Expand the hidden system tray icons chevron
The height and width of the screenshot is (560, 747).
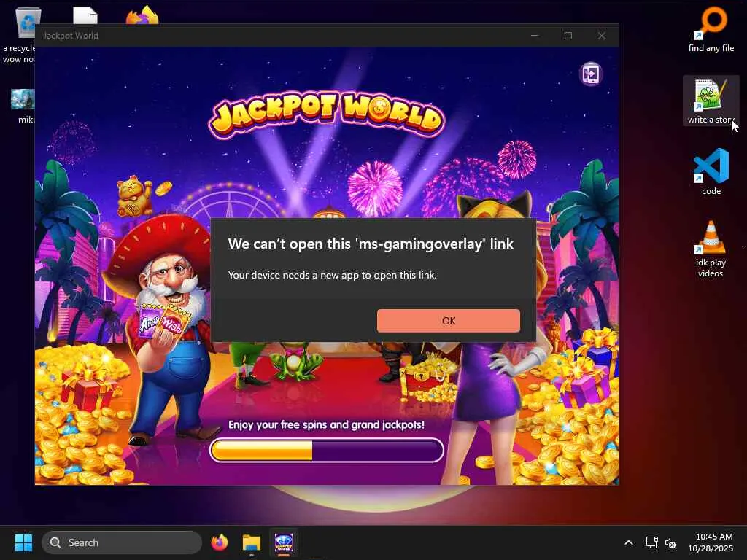pos(629,542)
